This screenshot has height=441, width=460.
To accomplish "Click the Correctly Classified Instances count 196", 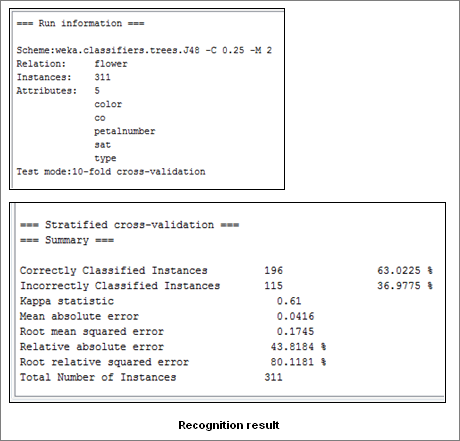I will [274, 270].
